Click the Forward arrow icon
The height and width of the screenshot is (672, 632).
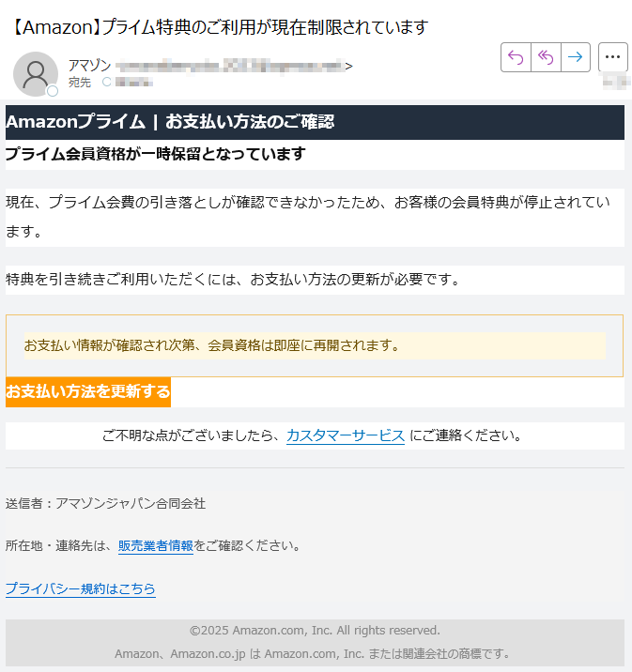[x=576, y=57]
